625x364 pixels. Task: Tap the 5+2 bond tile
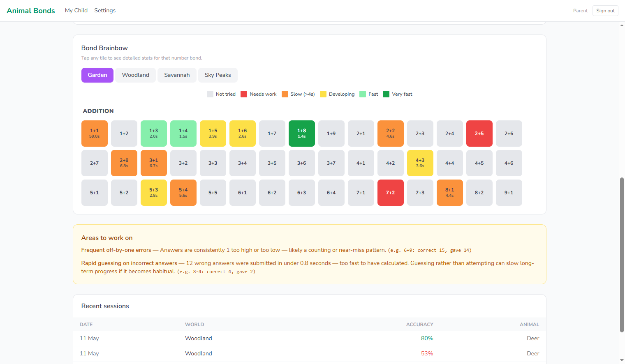point(124,193)
